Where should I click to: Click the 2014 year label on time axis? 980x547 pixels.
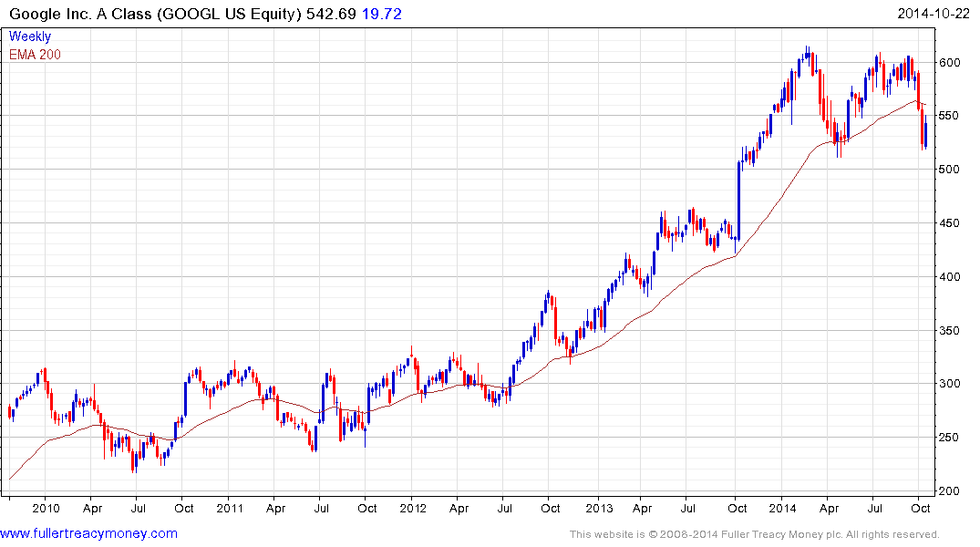click(x=782, y=508)
